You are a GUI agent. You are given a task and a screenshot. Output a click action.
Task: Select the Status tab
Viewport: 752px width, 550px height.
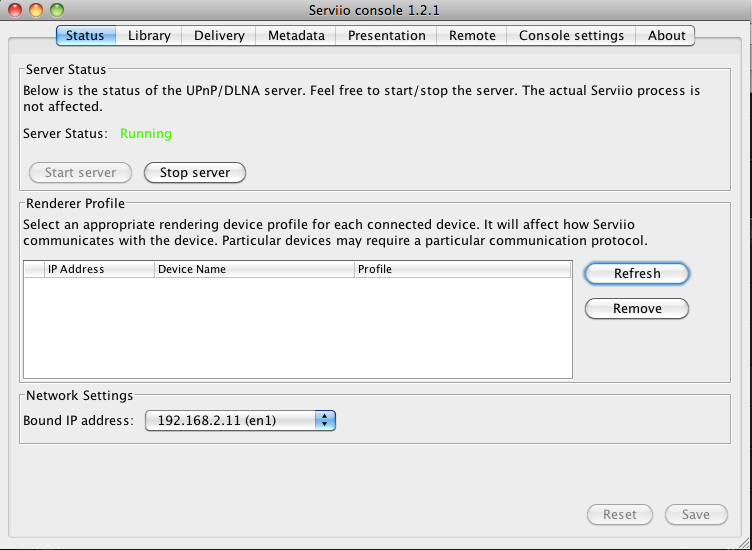(85, 35)
